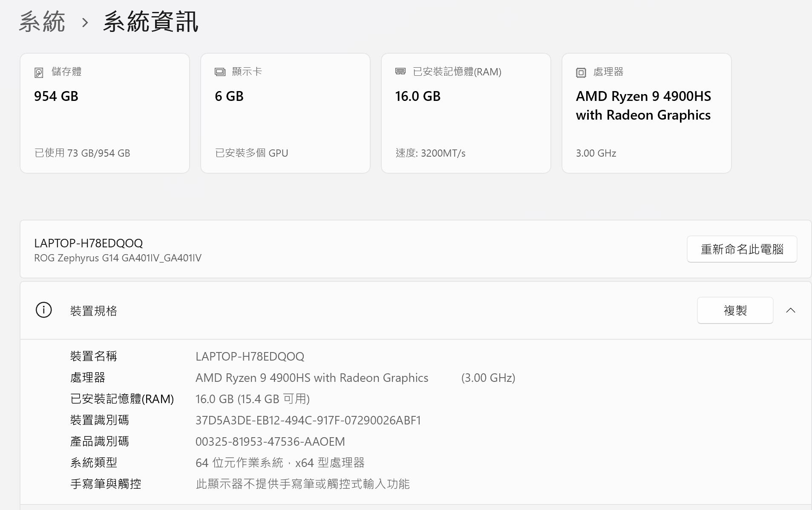
Task: Click the 產品識別碼 value 00325-81953
Action: 270,442
